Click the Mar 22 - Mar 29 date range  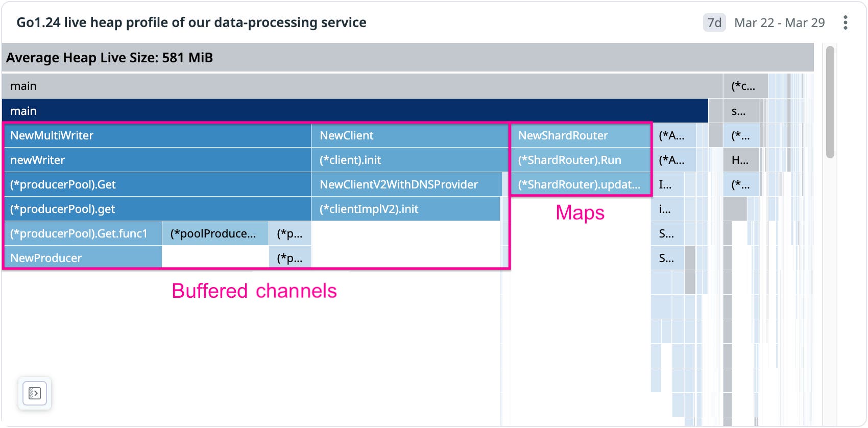click(x=779, y=22)
